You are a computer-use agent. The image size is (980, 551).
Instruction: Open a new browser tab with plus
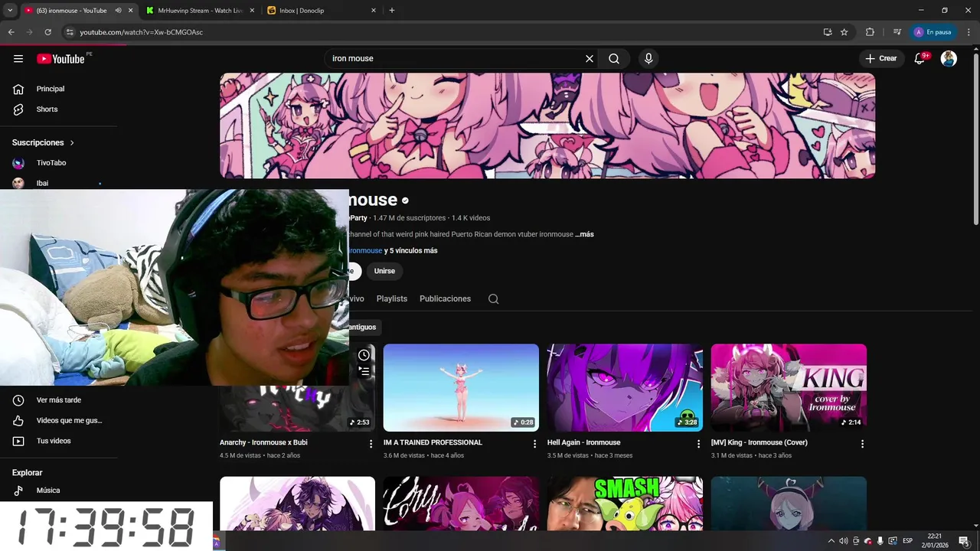pyautogui.click(x=392, y=11)
